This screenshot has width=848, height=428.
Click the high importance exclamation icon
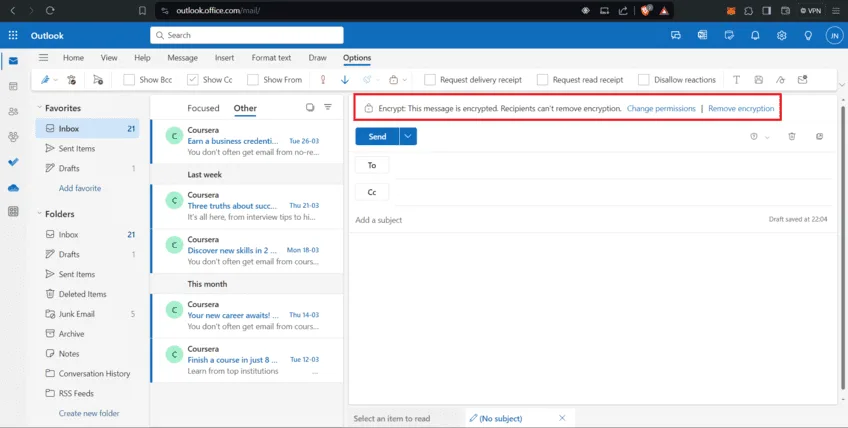pyautogui.click(x=323, y=79)
